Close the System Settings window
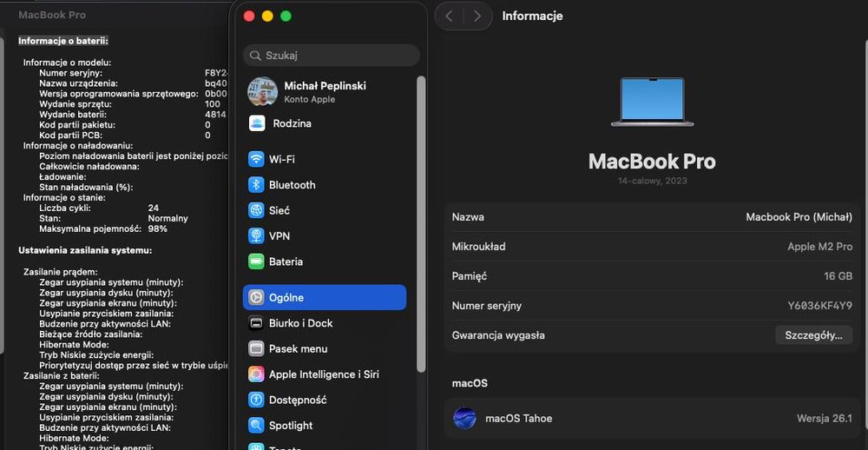Viewport: 868px width, 450px height. [249, 16]
